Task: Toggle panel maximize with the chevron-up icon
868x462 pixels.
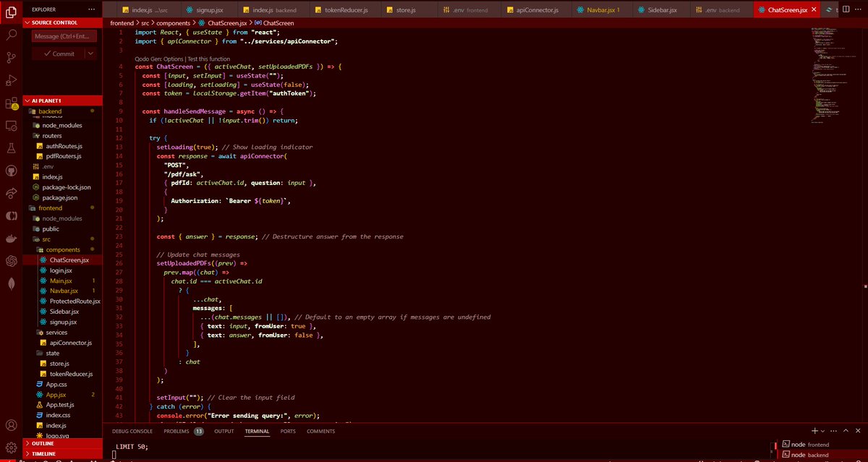Action: 846,431
